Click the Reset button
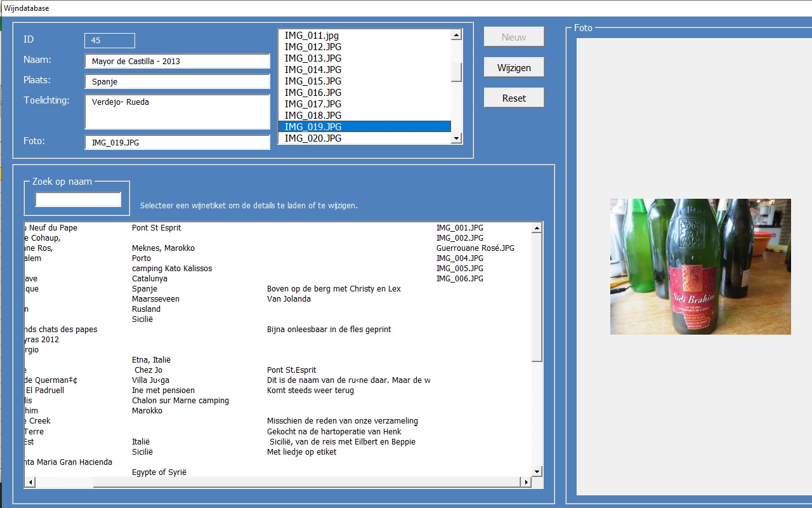 click(514, 98)
